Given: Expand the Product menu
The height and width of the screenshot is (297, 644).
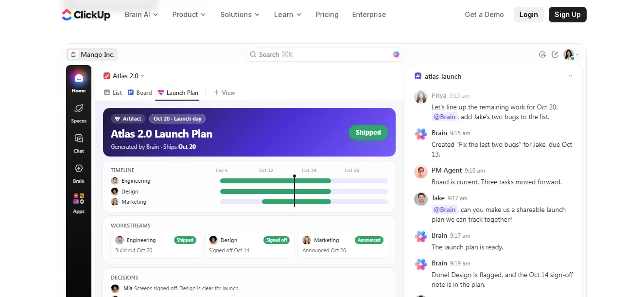Looking at the screenshot, I should tap(189, 15).
